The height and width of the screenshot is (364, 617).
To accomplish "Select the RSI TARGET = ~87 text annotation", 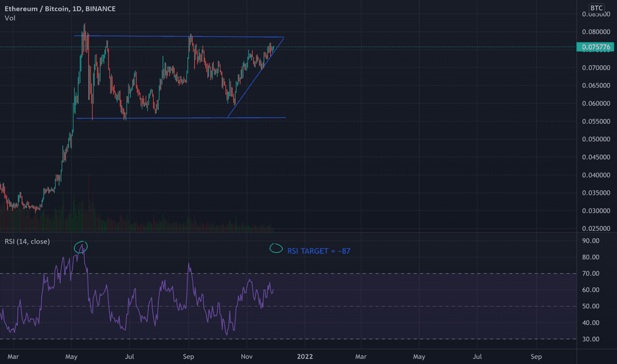I will pos(318,251).
